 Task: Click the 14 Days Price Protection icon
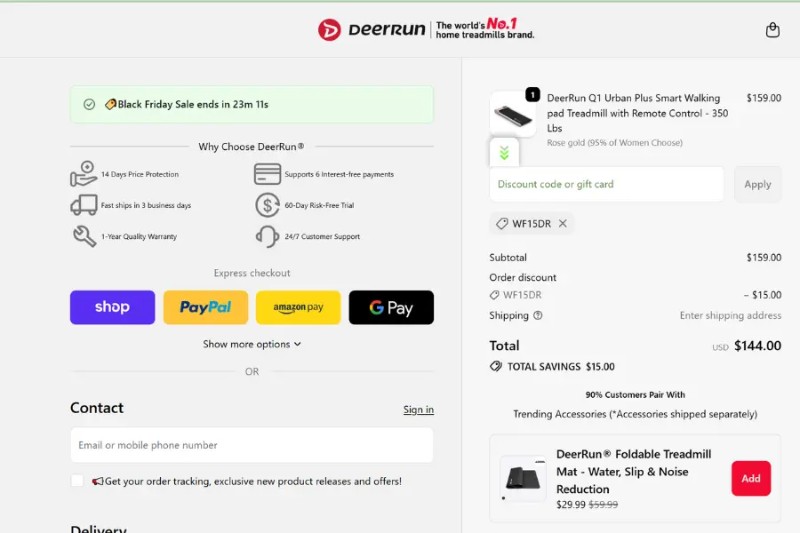83,174
